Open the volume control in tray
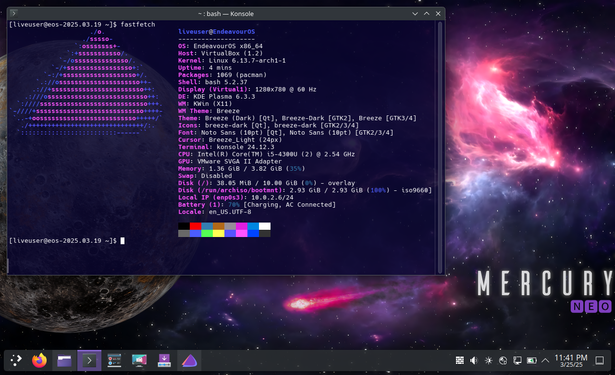Screen dimensions: 615x375 (x=474, y=360)
